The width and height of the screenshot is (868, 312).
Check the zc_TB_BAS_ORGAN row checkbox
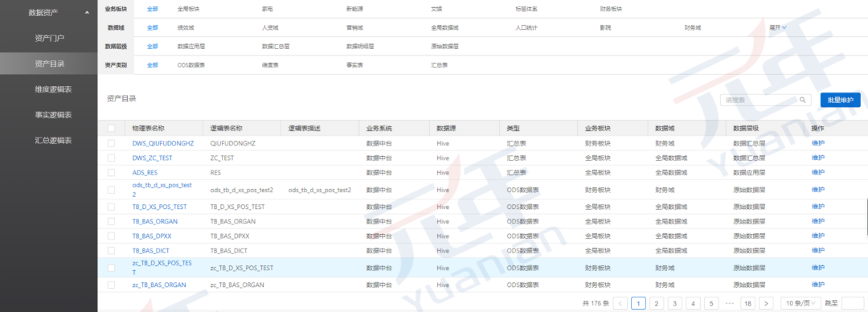112,285
